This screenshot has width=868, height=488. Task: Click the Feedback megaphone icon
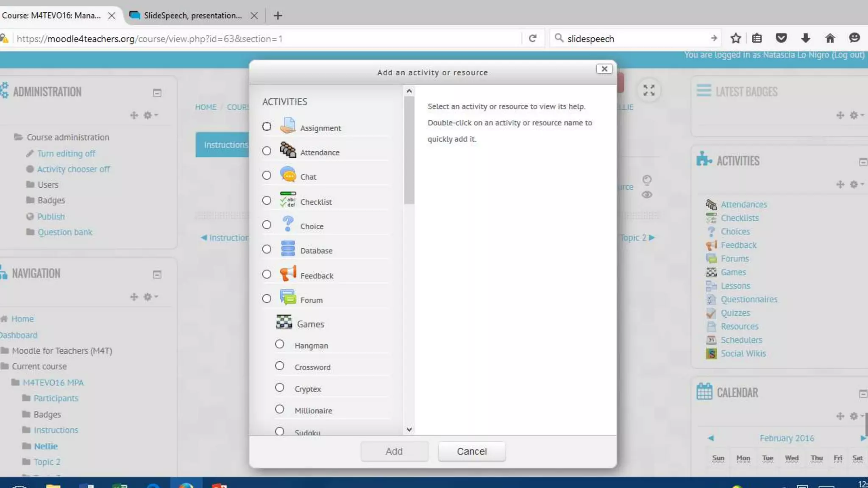click(x=288, y=274)
